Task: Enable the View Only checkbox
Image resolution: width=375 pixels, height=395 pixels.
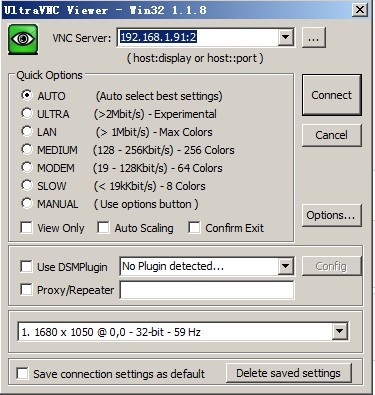Action: [26, 228]
